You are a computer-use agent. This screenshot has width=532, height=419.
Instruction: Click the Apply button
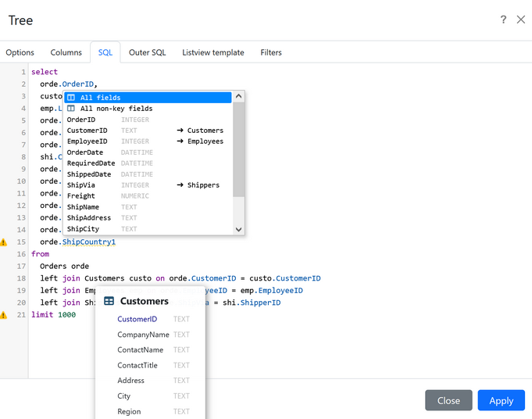click(501, 400)
